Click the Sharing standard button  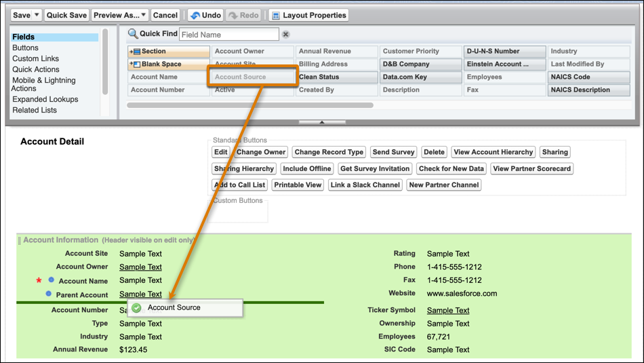(x=555, y=152)
